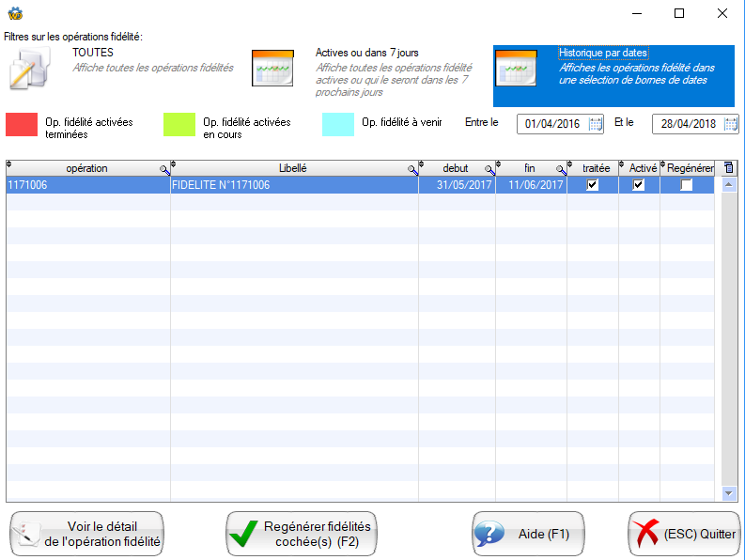Uncheck the Activé checkbox for FIDELITE N°1171006
The image size is (745, 560).
coord(639,185)
